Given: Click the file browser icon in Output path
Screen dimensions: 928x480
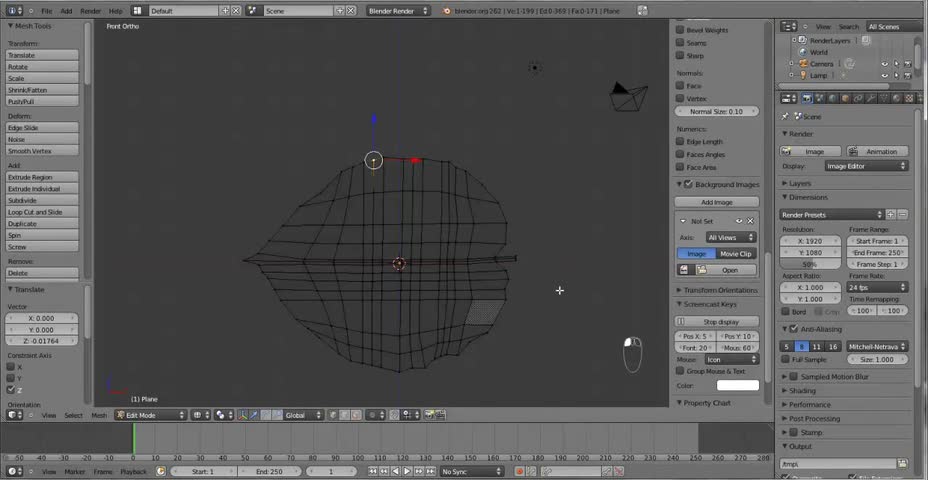Looking at the screenshot, I should tap(901, 464).
